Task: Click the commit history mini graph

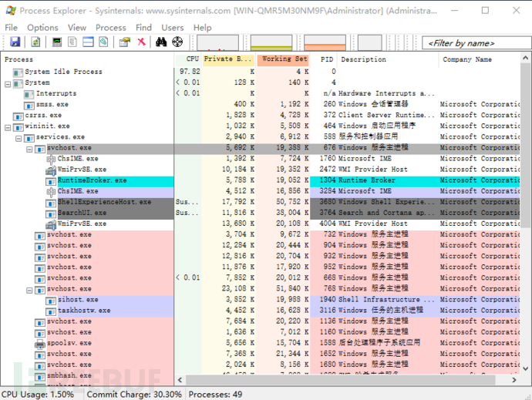Action: [x=271, y=42]
